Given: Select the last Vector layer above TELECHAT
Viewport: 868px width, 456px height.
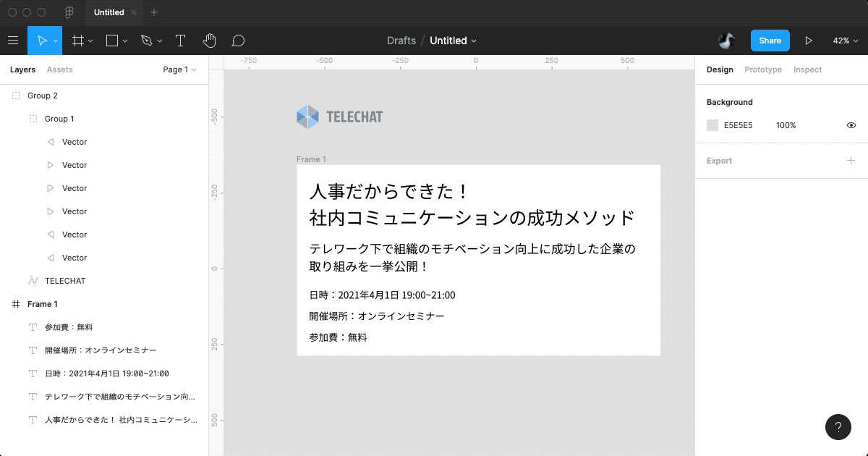Looking at the screenshot, I should pyautogui.click(x=104, y=258).
